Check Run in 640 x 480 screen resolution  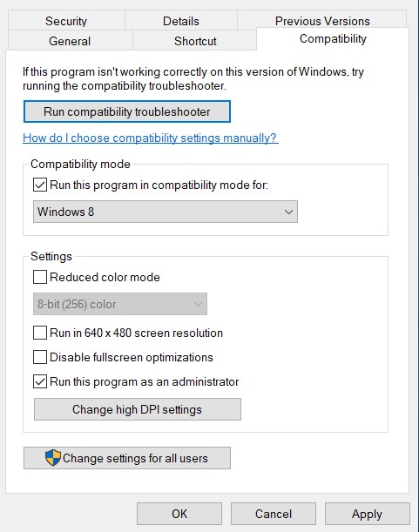click(40, 333)
